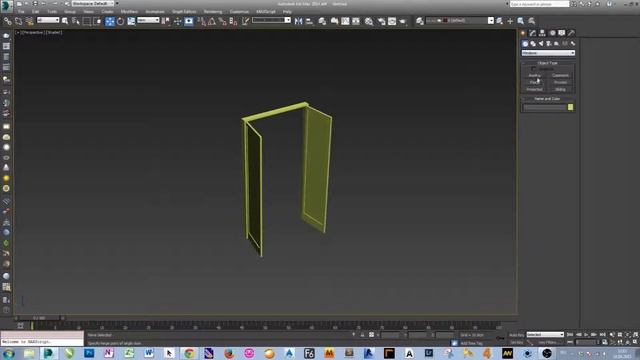The height and width of the screenshot is (360, 640).
Task: Click the Bind to Space Warp icon
Action: tap(29, 21)
